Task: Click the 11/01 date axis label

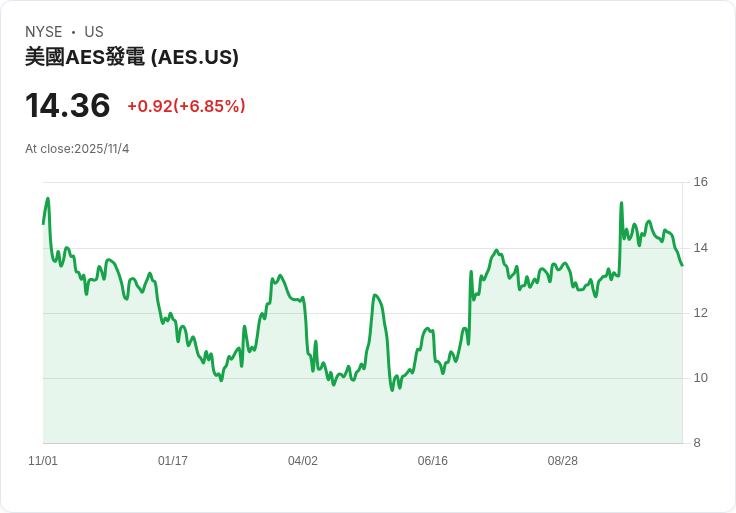Action: coord(43,461)
